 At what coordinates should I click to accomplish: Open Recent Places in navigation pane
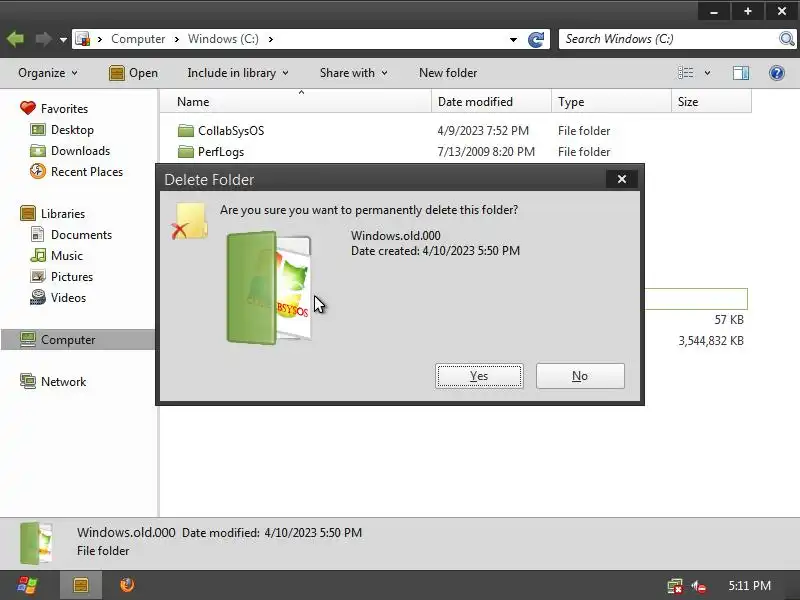point(87,171)
